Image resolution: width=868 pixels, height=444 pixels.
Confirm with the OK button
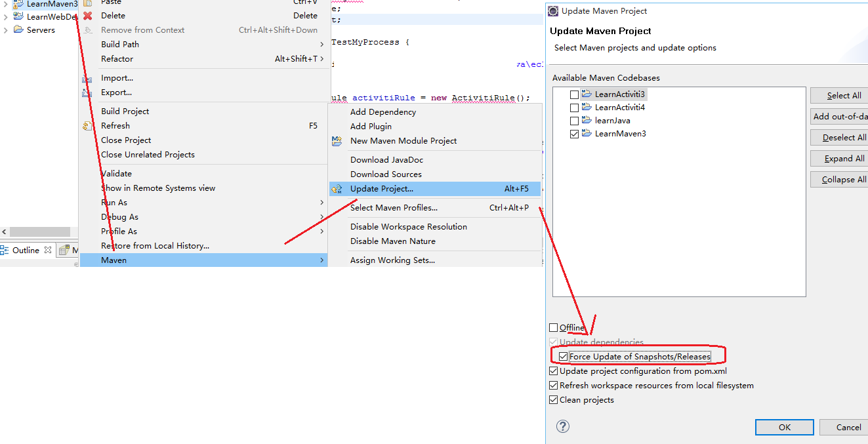(785, 427)
